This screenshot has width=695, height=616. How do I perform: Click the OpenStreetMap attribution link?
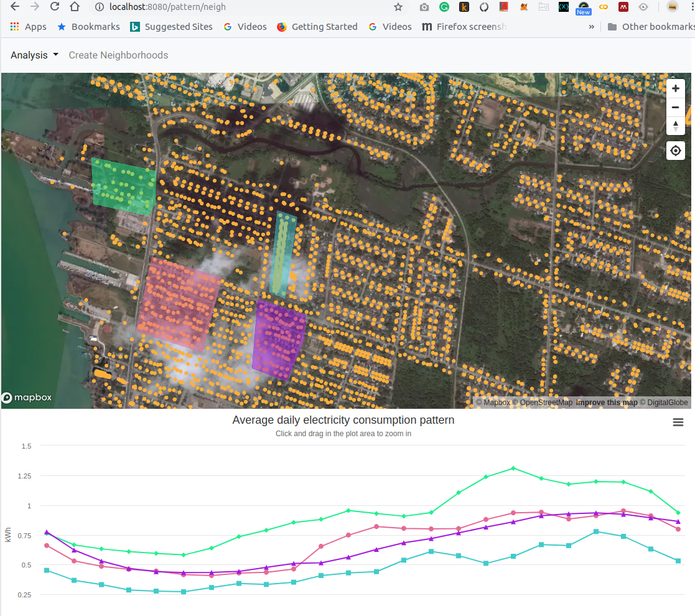click(x=543, y=403)
